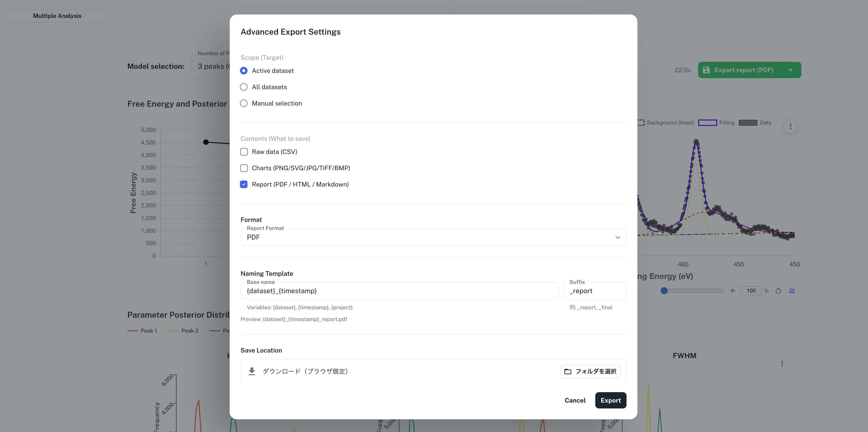Click the Suffix _report input field
Screen dimensions: 868x432
[x=595, y=291]
